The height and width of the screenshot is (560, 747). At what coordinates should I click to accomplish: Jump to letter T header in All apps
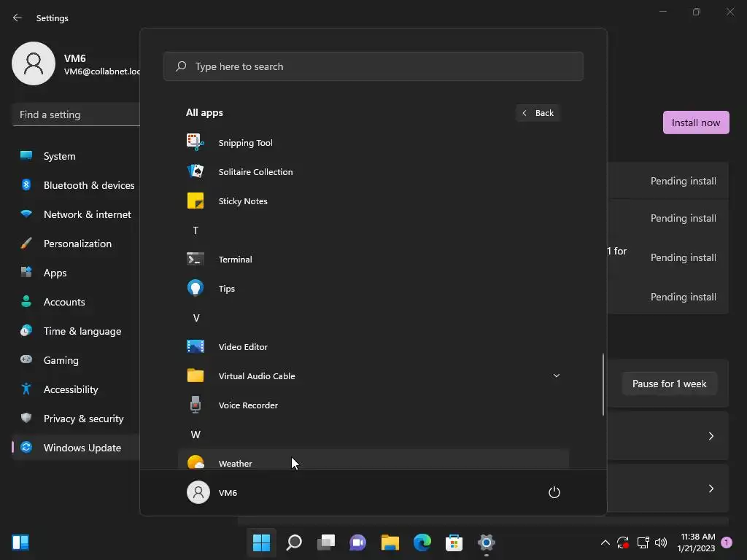click(196, 230)
